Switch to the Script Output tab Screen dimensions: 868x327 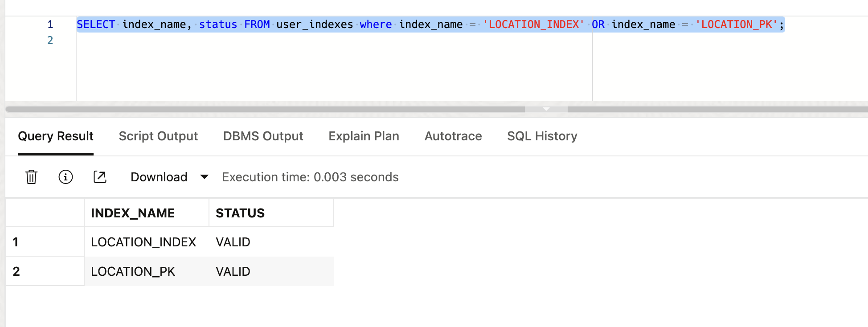click(158, 136)
